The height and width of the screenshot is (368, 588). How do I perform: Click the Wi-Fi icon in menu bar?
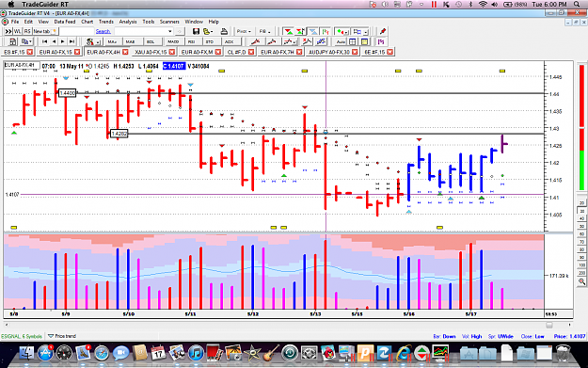pos(483,4)
